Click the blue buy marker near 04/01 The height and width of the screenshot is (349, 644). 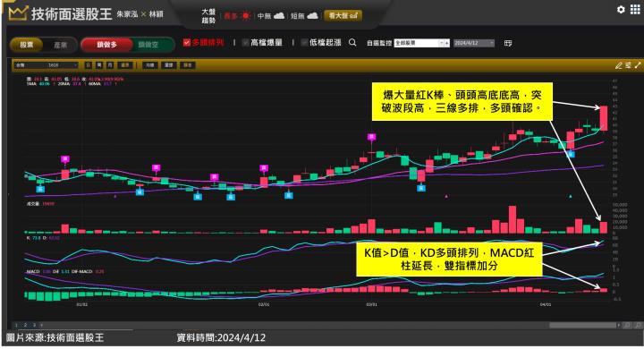(x=571, y=154)
